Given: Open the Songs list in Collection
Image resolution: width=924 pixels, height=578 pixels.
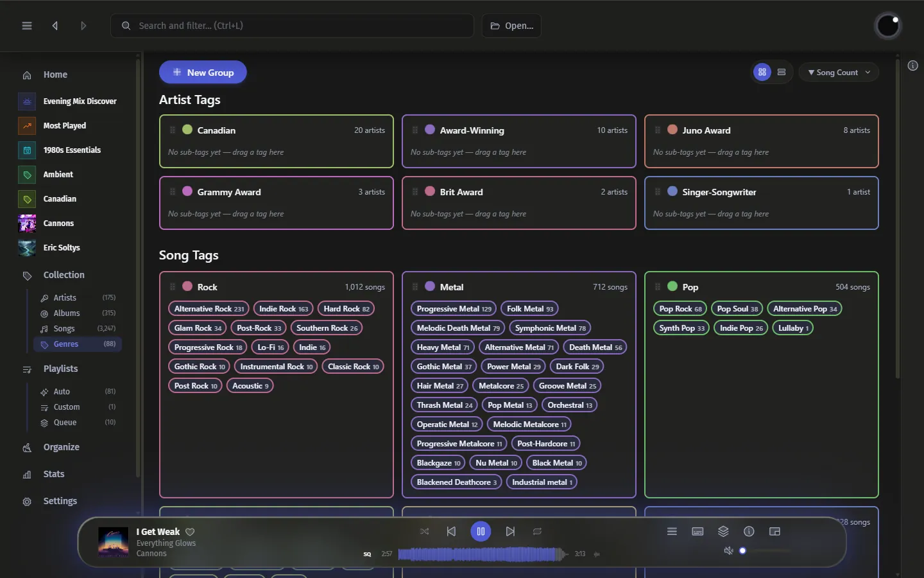Looking at the screenshot, I should coord(78,328).
